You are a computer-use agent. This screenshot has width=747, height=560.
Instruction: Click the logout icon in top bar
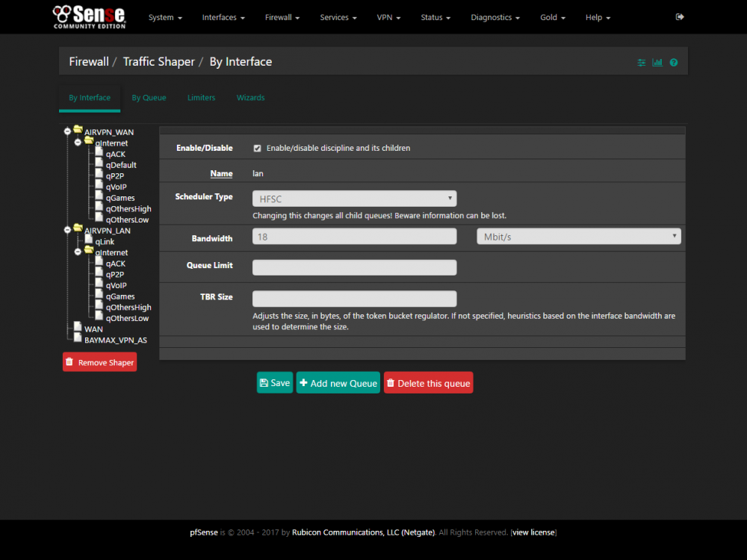pos(679,17)
